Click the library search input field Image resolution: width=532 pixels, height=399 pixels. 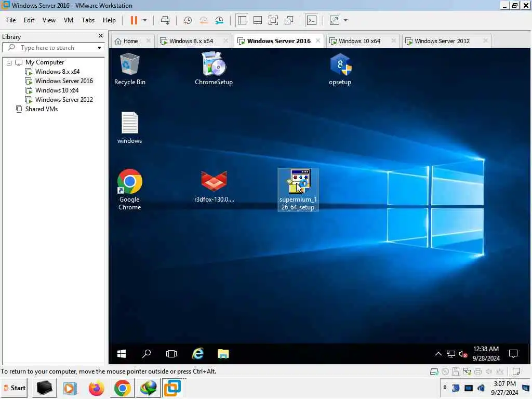click(x=54, y=48)
